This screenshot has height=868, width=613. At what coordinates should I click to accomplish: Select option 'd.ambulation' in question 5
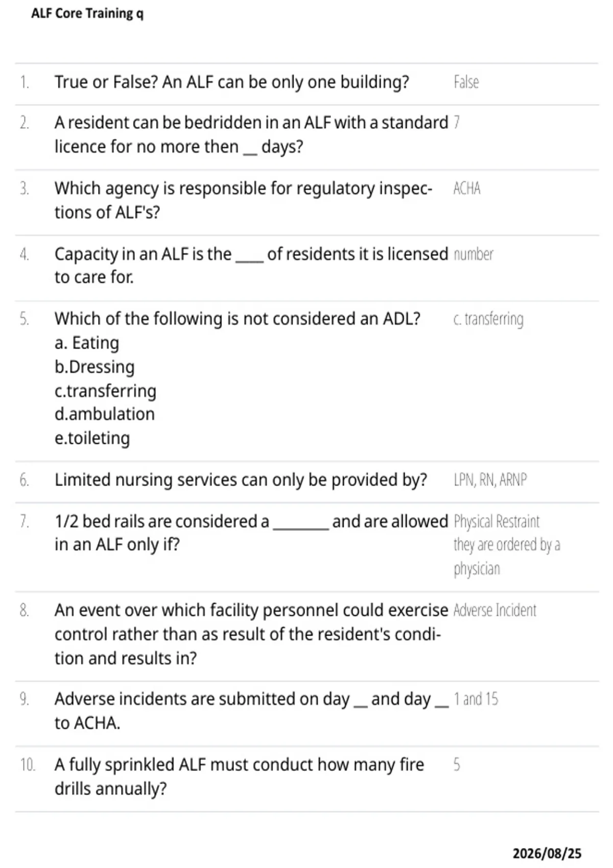click(x=105, y=414)
